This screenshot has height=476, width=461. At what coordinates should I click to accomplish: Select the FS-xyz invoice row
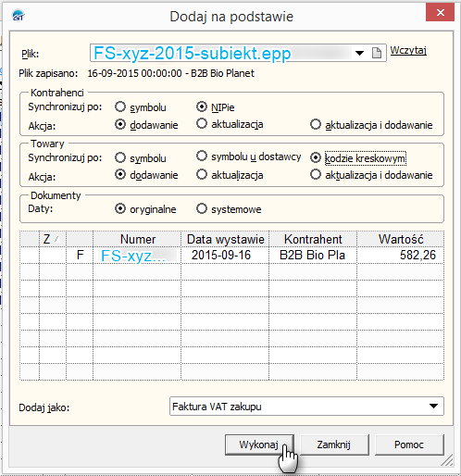[x=231, y=255]
